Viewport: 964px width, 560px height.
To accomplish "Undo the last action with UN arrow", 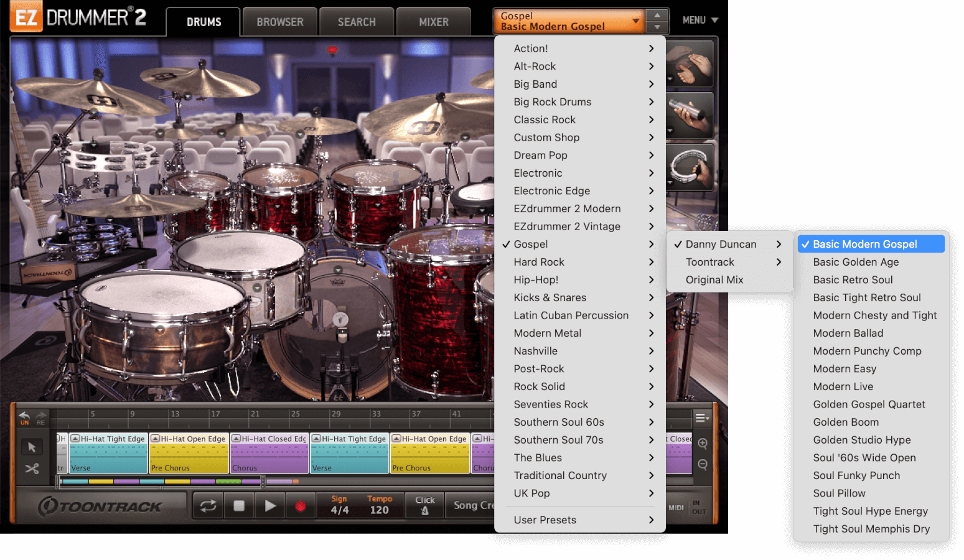I will click(24, 418).
